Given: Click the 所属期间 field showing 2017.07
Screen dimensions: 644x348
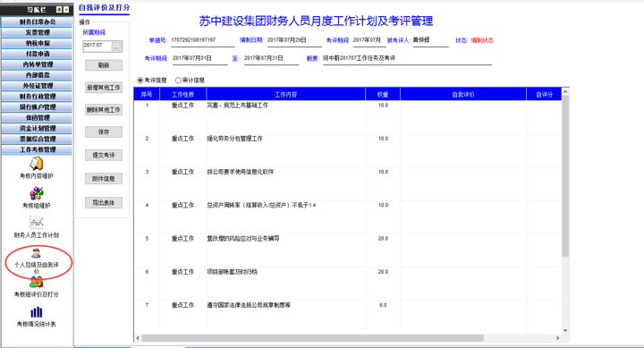Looking at the screenshot, I should tap(97, 47).
